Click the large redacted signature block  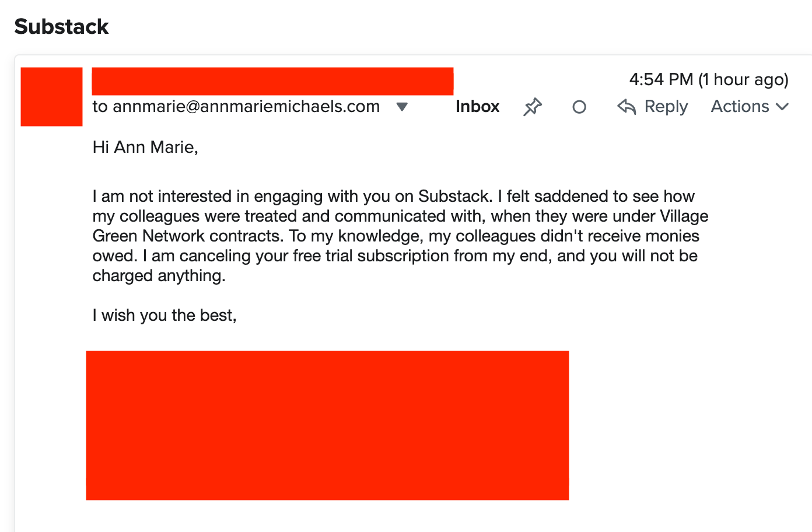tap(327, 425)
